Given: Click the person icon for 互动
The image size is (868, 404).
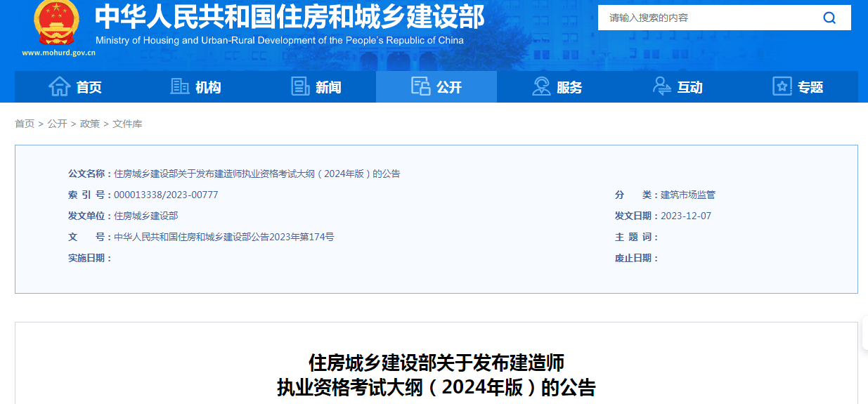Looking at the screenshot, I should point(661,86).
